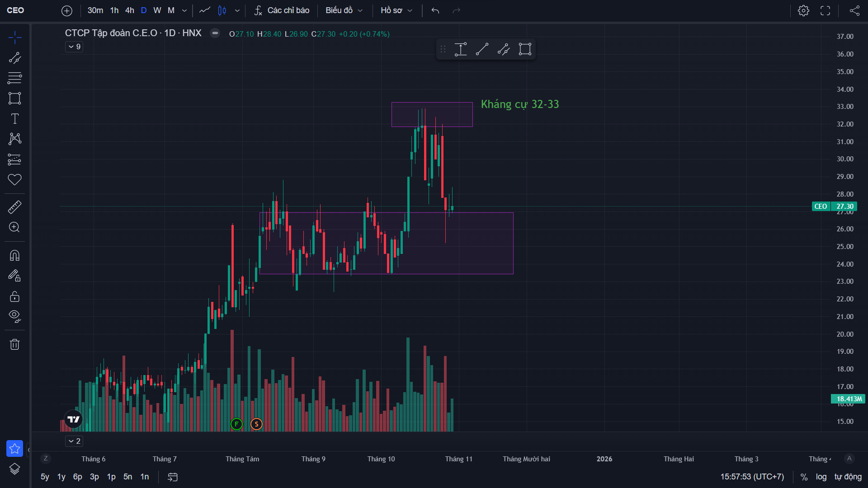The height and width of the screenshot is (488, 868).
Task: Click the Kháng cự 32-33 text label
Action: pyautogui.click(x=519, y=104)
